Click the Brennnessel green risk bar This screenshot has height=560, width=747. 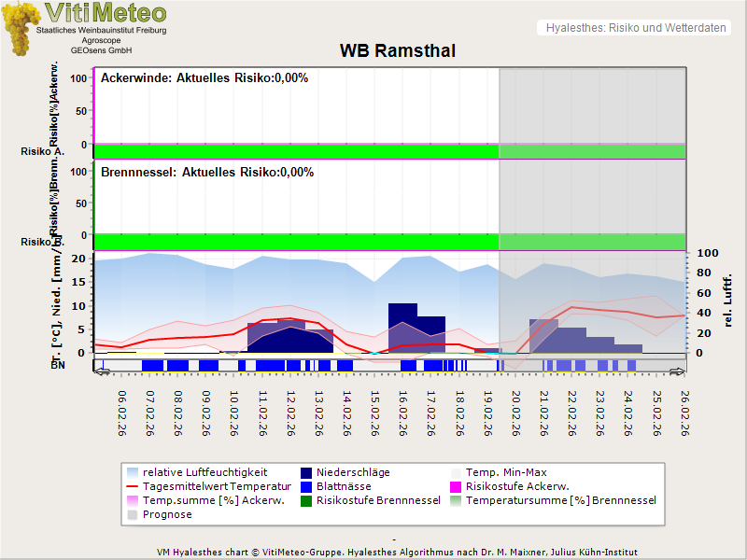click(296, 241)
